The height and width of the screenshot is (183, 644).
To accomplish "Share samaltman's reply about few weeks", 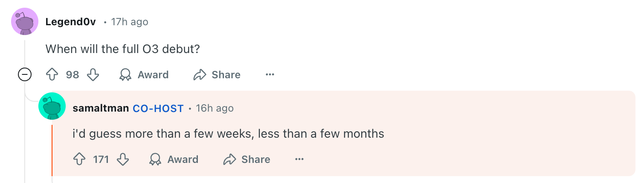I will [x=247, y=159].
